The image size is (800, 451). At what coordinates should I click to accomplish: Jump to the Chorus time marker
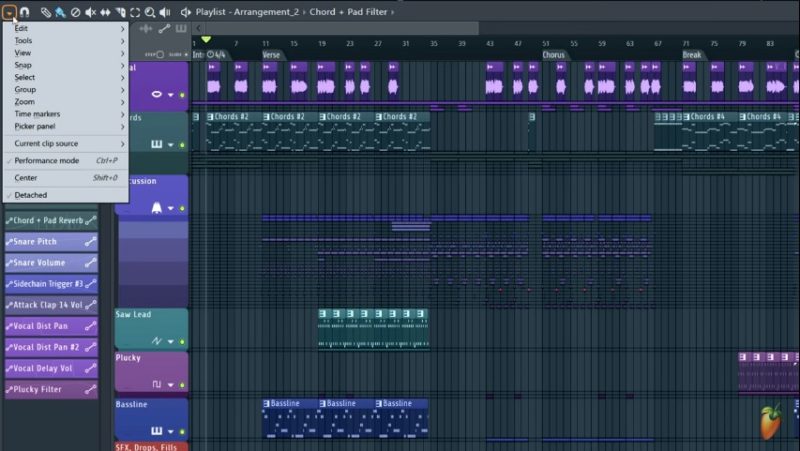point(553,55)
